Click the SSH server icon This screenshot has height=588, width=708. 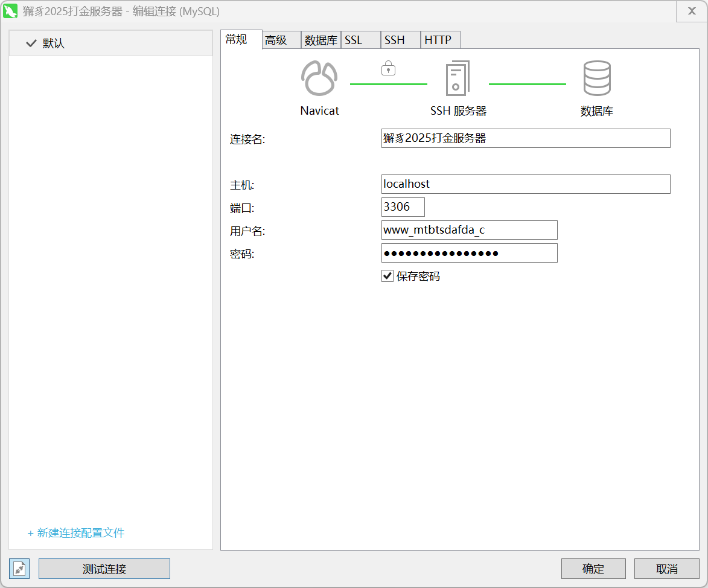pyautogui.click(x=458, y=78)
